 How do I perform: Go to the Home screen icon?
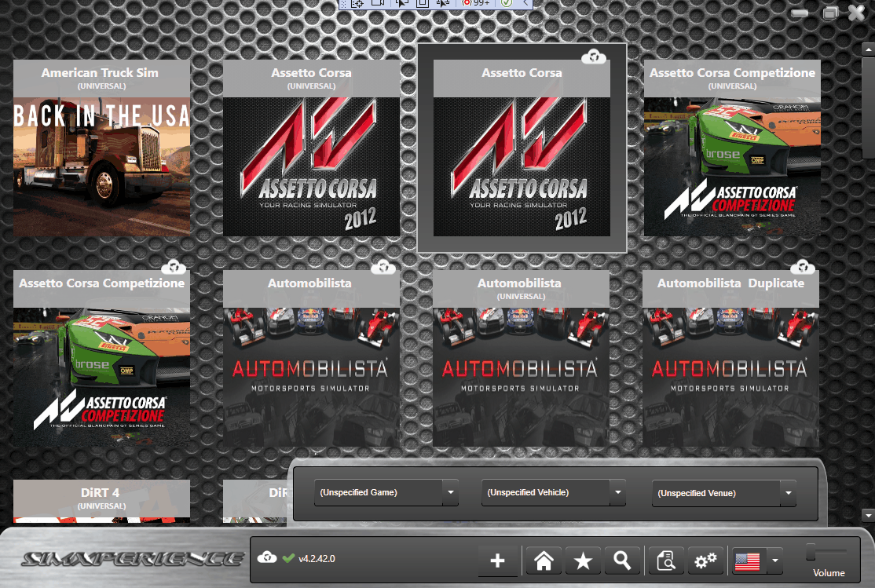click(x=544, y=561)
